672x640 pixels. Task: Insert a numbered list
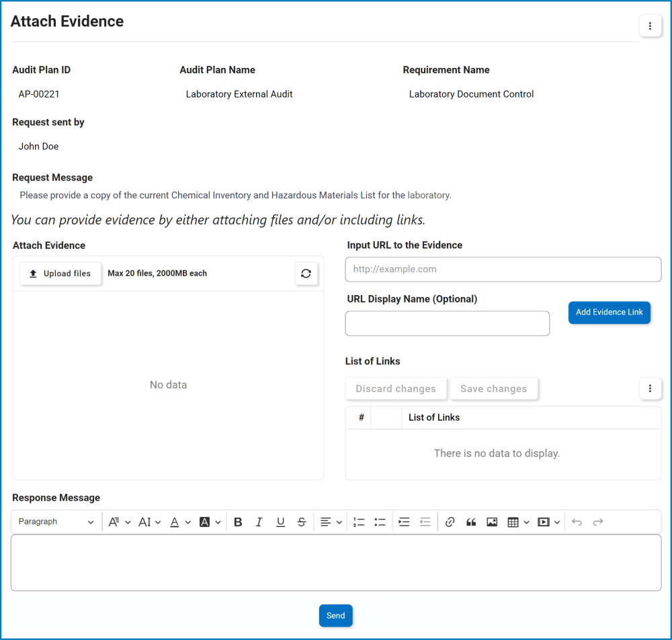tap(359, 522)
